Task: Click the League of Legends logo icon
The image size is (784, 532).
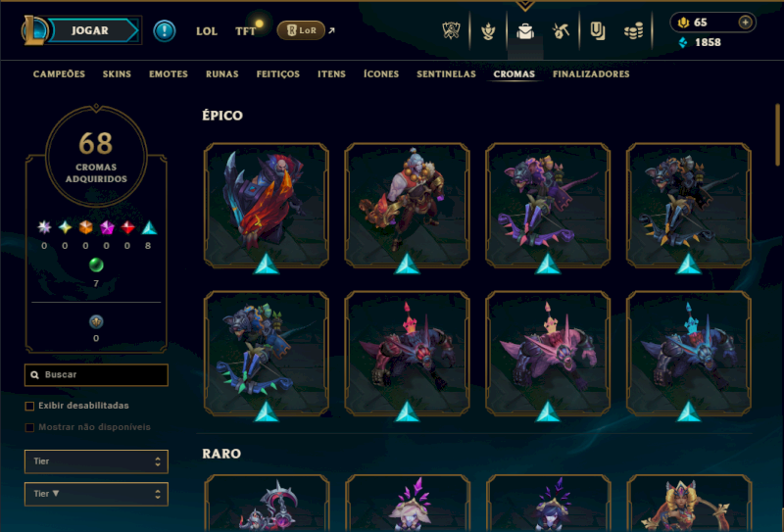Action: (33, 30)
